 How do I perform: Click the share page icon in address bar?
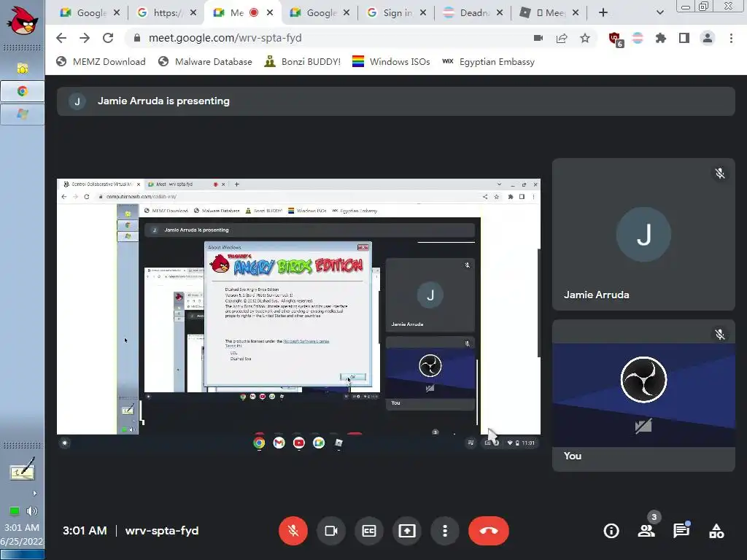[x=562, y=38]
